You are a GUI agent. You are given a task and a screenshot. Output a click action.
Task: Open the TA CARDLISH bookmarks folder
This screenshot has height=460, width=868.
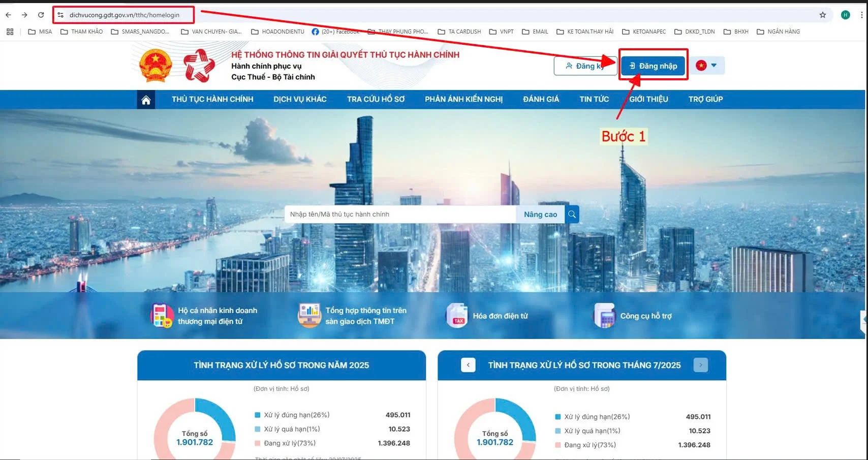pos(459,32)
